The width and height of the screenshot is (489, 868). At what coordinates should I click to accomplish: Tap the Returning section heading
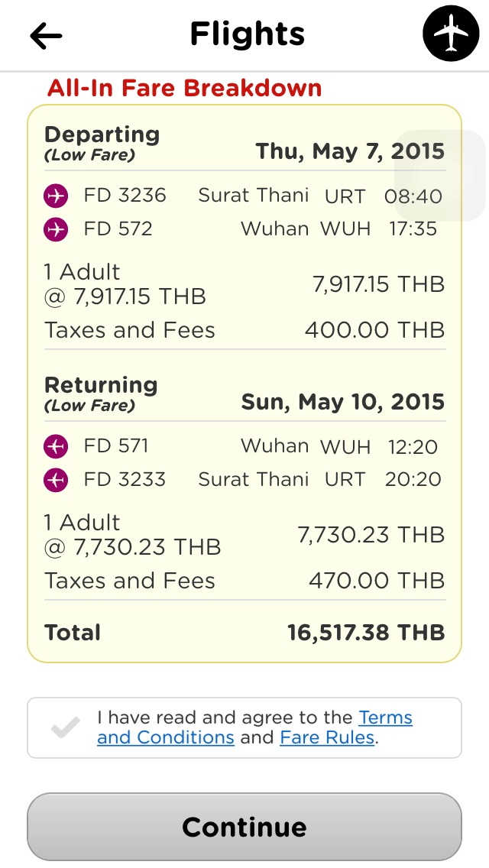[101, 385]
